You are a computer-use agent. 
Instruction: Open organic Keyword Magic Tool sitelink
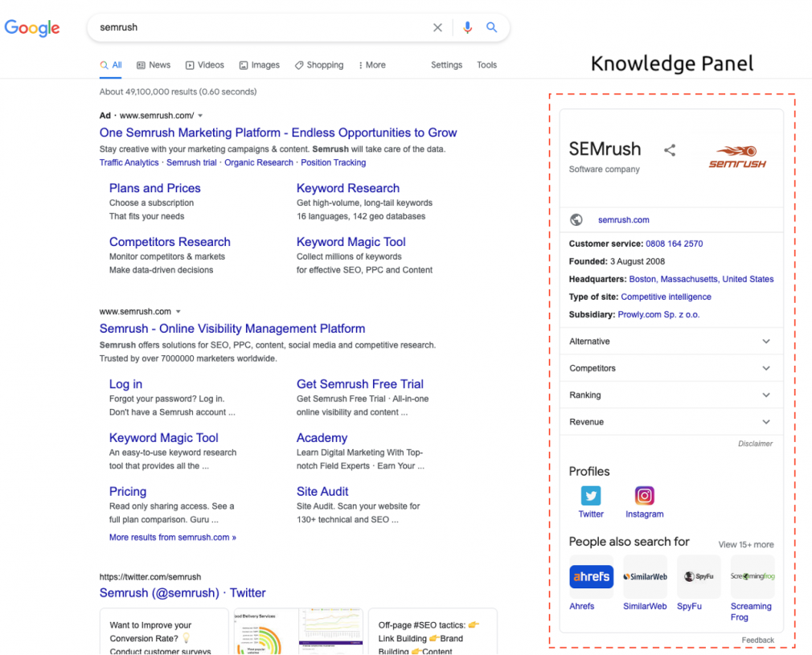[164, 438]
